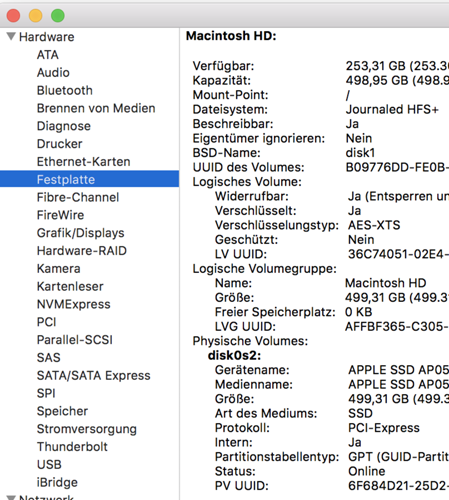449x500 pixels.
Task: Select Bluetooth in the hardware list
Action: point(65,90)
